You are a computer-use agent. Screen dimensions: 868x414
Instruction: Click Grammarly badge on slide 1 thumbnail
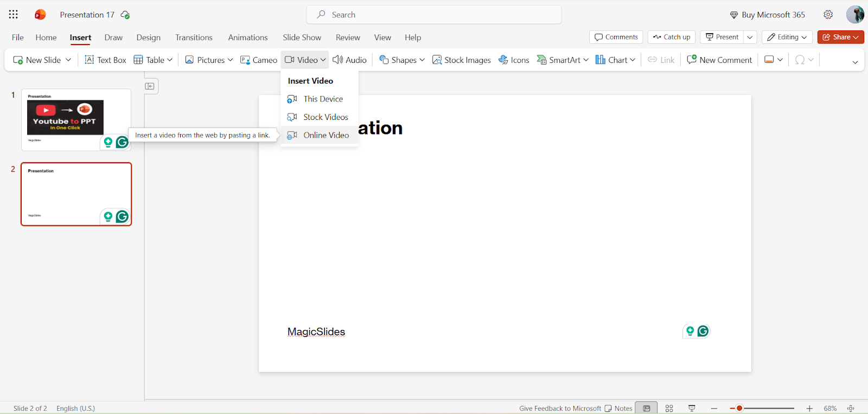pos(122,142)
